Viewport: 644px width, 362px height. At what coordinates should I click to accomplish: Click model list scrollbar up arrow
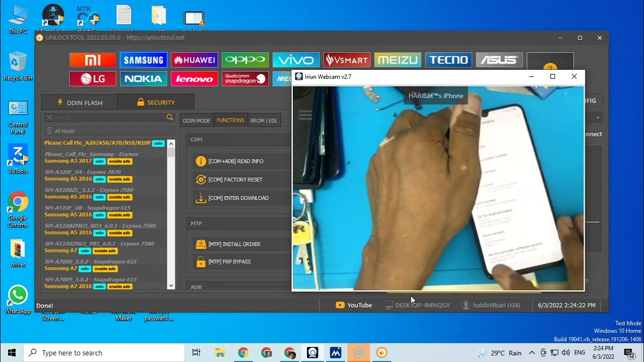[171, 143]
